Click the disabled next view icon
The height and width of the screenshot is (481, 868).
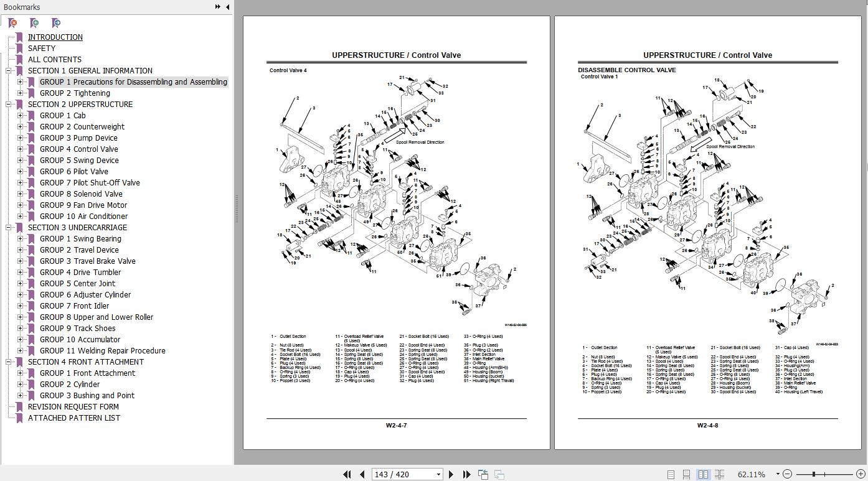499,474
